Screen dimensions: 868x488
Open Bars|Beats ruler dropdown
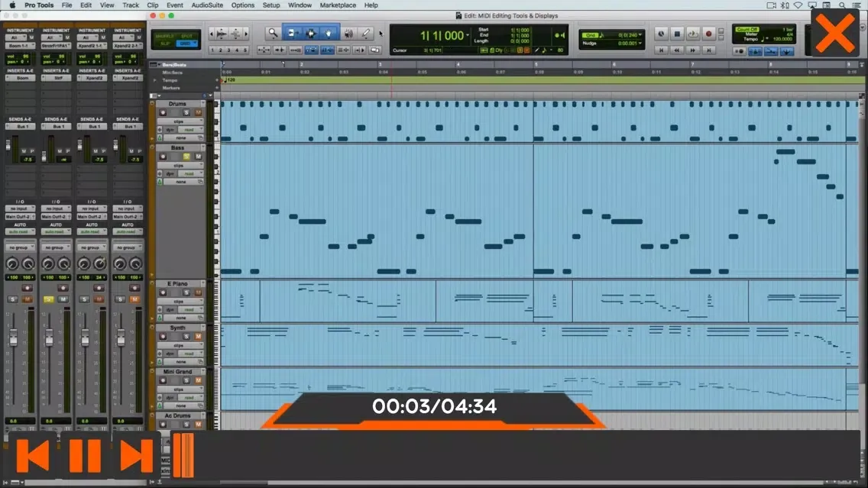tap(159, 65)
